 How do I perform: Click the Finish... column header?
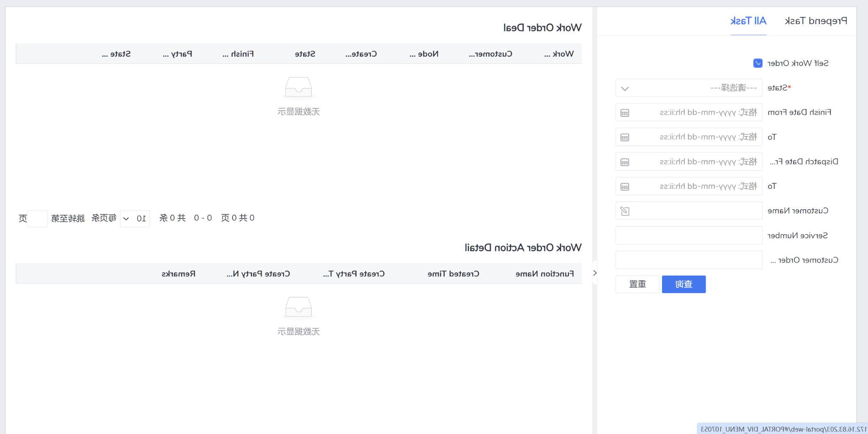click(x=238, y=54)
